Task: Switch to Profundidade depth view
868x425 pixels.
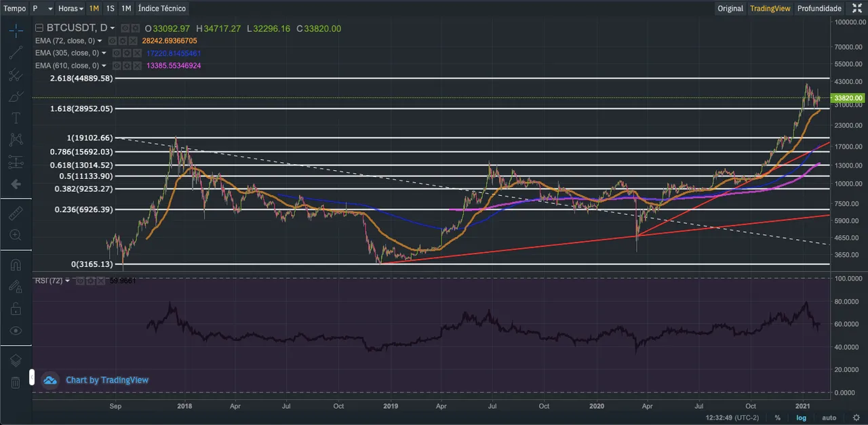Action: coord(819,8)
